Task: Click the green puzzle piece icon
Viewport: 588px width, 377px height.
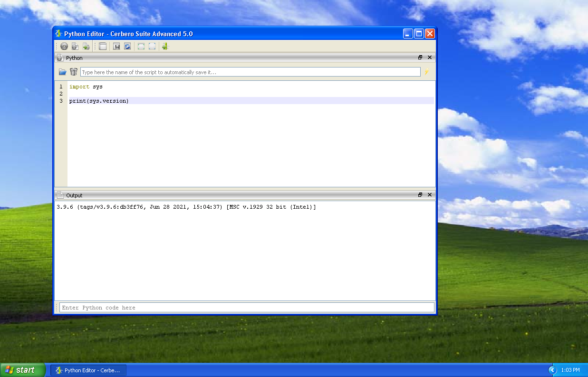Action: click(165, 46)
